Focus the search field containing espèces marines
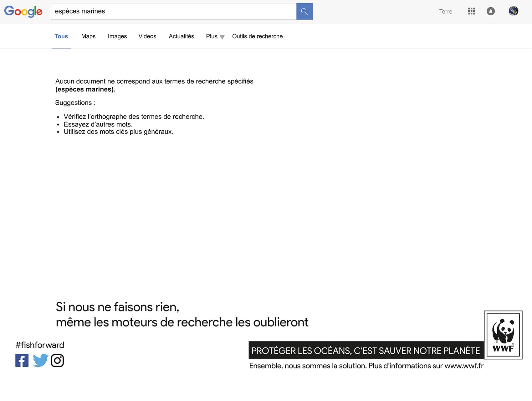532x401 pixels. coord(174,11)
